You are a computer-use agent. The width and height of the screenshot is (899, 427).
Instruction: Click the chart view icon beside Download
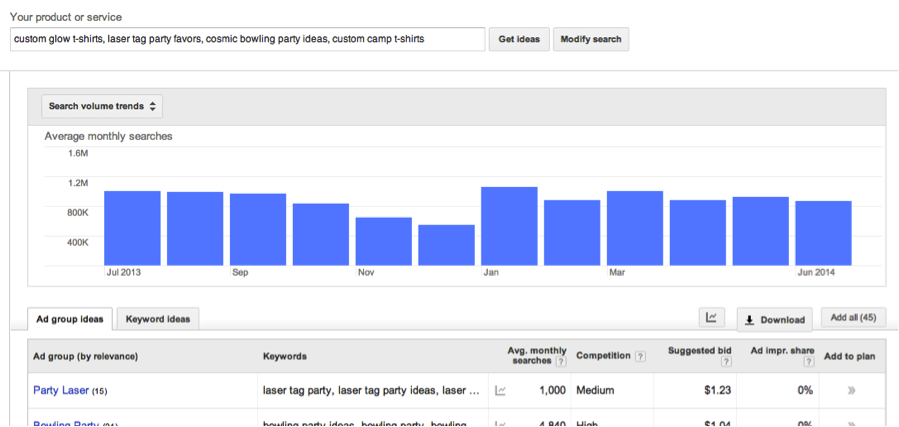(712, 317)
